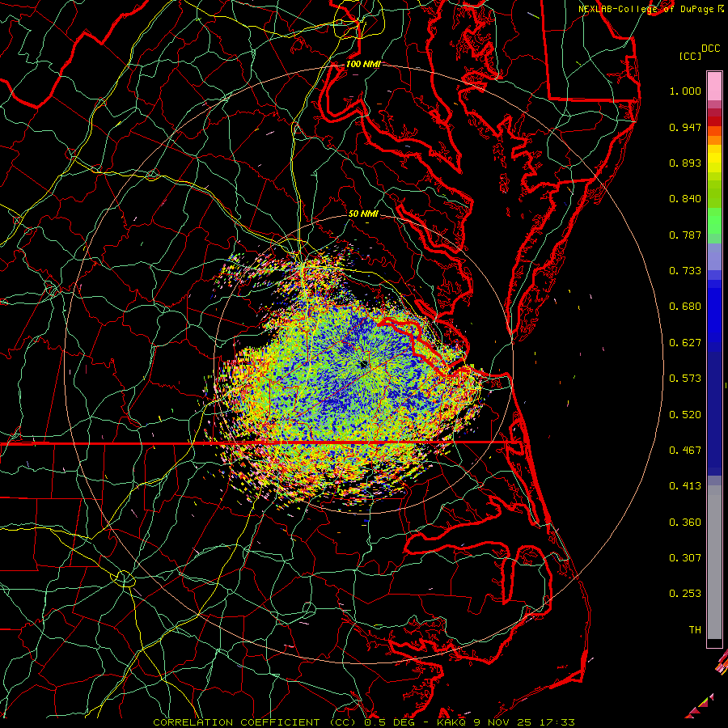Click the 100 NMI range ring label
This screenshot has width=728, height=728.
[363, 64]
